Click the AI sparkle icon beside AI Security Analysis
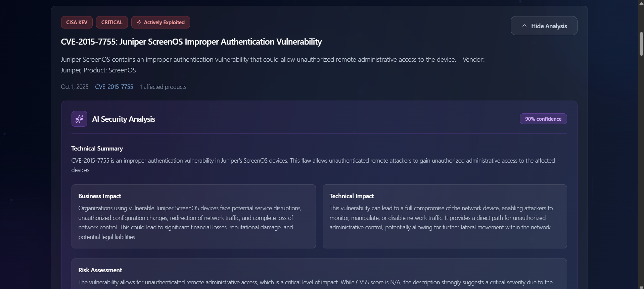This screenshot has width=644, height=289. [x=79, y=119]
